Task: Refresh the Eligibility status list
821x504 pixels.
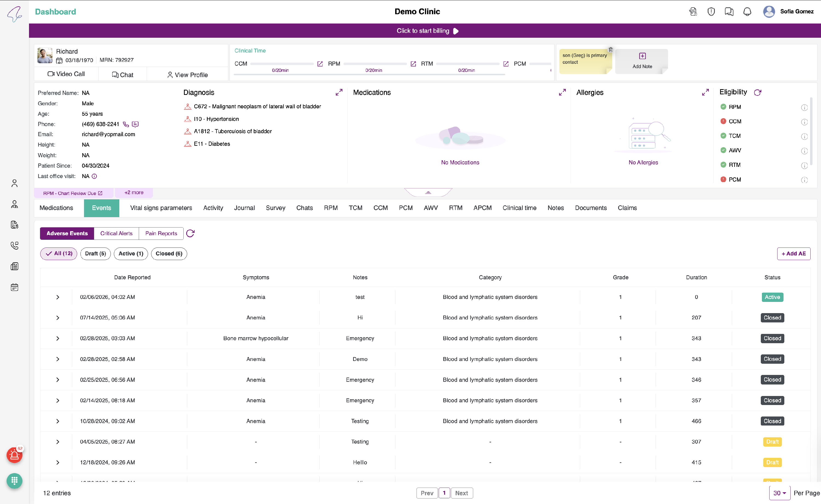Action: pos(758,92)
